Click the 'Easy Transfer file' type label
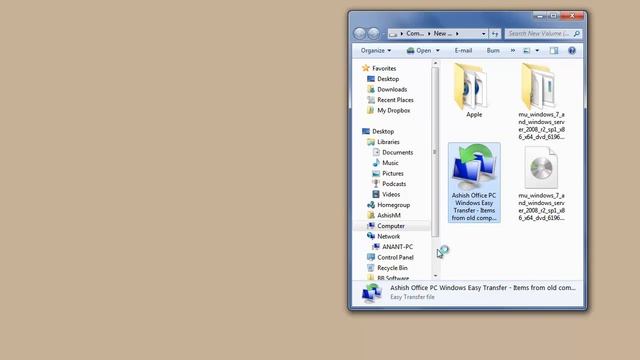640x360 pixels. 412,297
